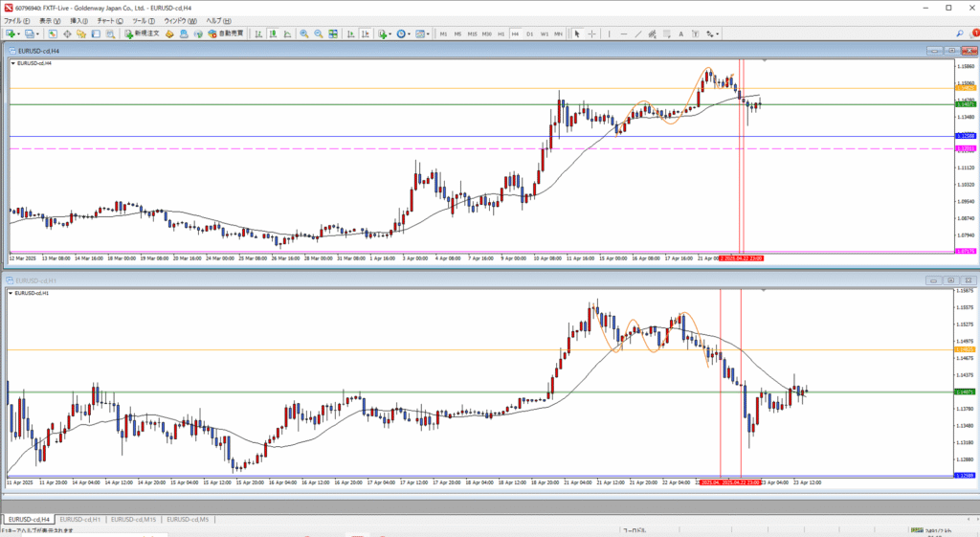
Task: Select the M5 timeframe
Action: point(457,34)
